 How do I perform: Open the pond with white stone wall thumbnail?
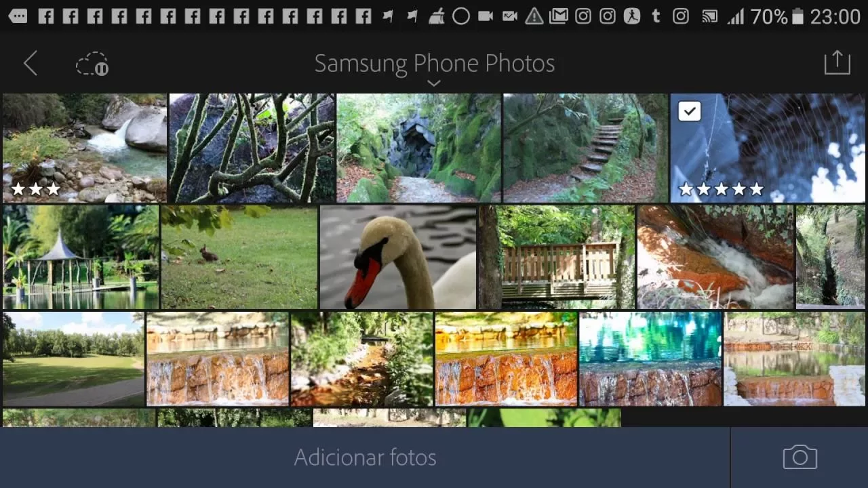click(795, 359)
